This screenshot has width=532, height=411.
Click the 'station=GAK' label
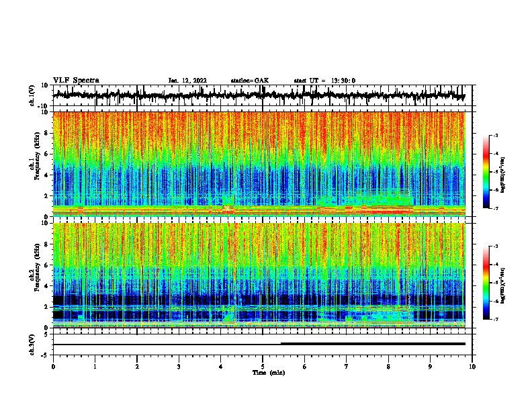(x=250, y=81)
